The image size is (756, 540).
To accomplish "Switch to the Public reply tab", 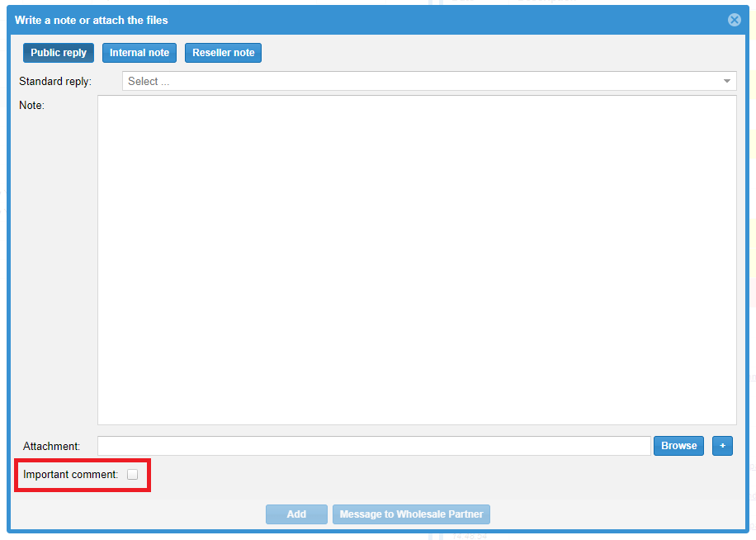I will (x=59, y=53).
